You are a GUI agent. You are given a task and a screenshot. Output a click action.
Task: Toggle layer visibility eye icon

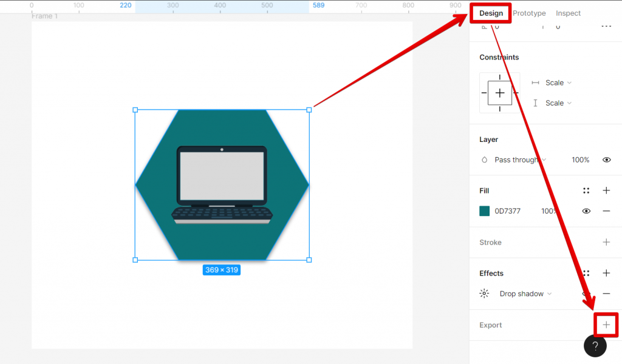tap(606, 160)
